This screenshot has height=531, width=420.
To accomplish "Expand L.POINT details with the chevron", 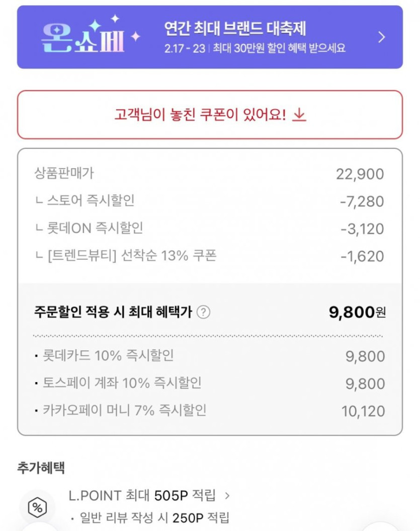I will [x=227, y=496].
